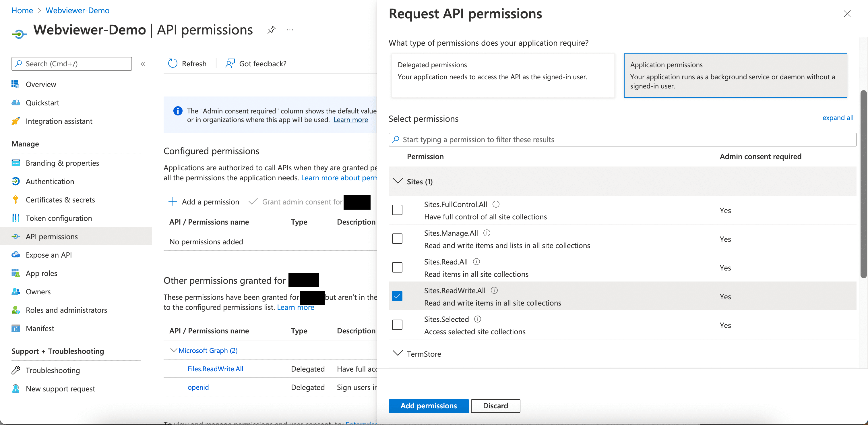The width and height of the screenshot is (868, 425).
Task: Click the permission filter search field
Action: [x=622, y=140]
